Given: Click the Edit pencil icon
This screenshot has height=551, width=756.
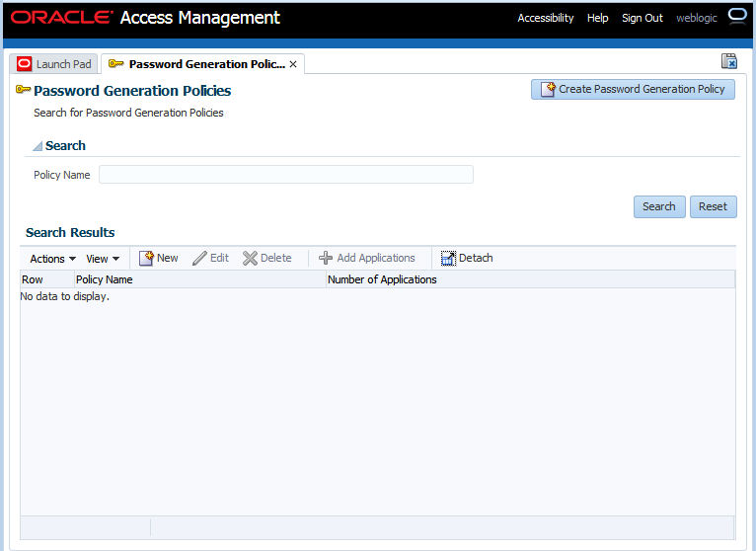Looking at the screenshot, I should [199, 258].
